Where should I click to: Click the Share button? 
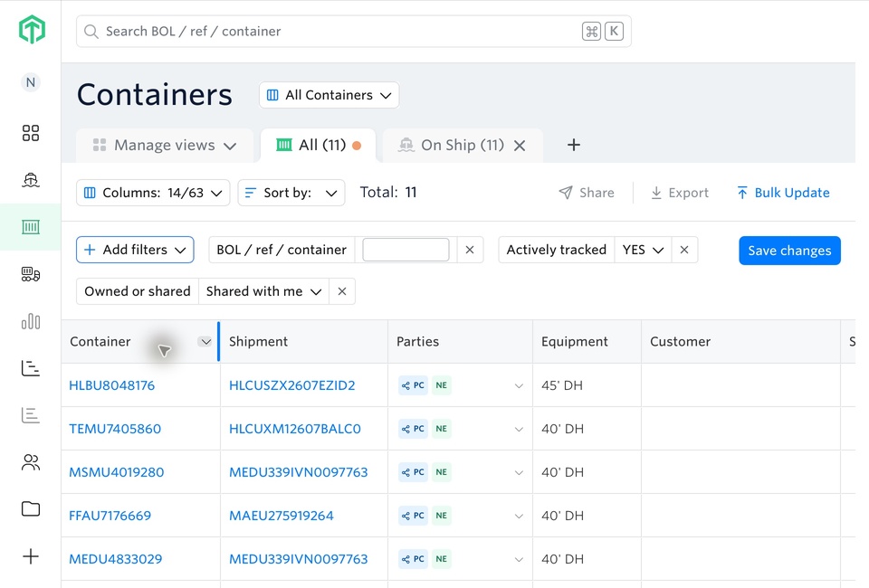587,193
